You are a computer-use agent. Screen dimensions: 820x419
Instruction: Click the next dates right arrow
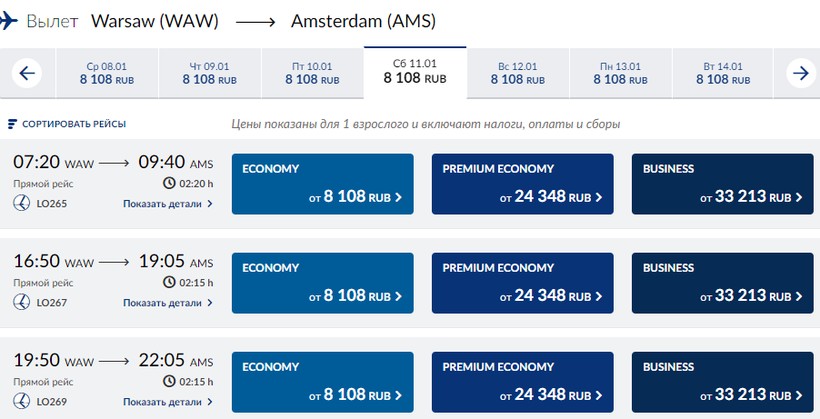pos(801,73)
